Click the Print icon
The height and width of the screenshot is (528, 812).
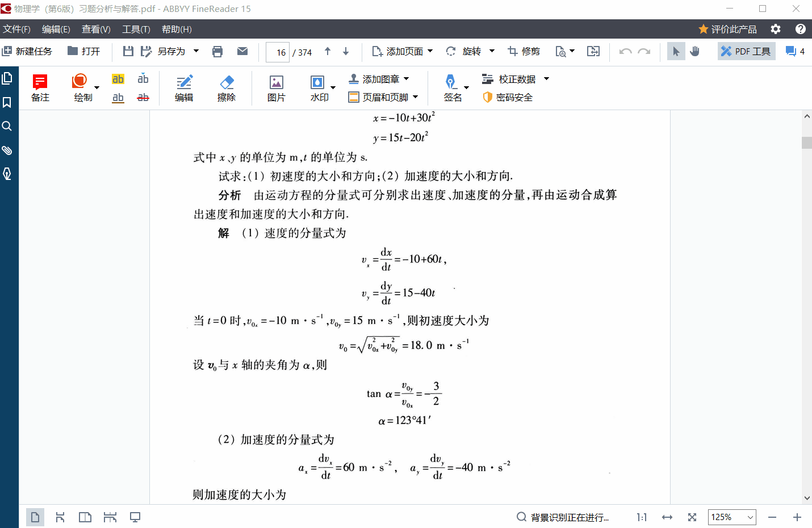[x=217, y=52]
